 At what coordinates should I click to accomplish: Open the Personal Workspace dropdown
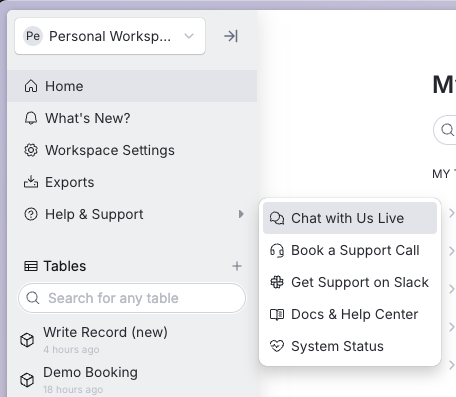(x=110, y=36)
